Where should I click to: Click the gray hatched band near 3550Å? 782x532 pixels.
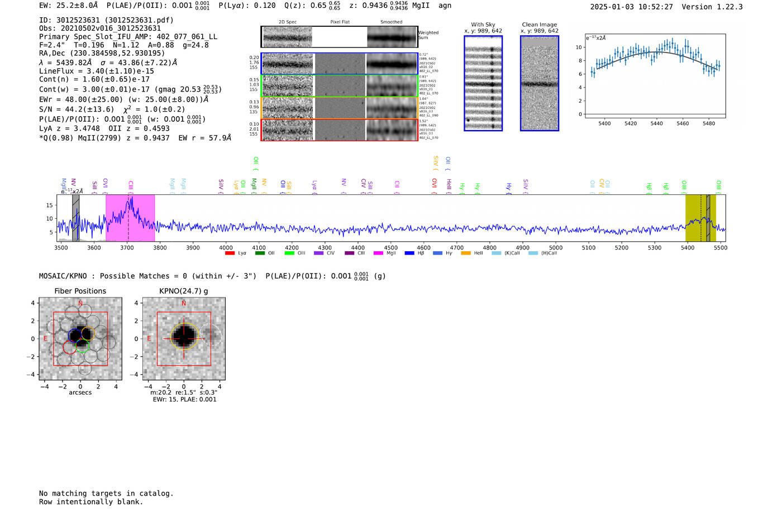coord(76,218)
